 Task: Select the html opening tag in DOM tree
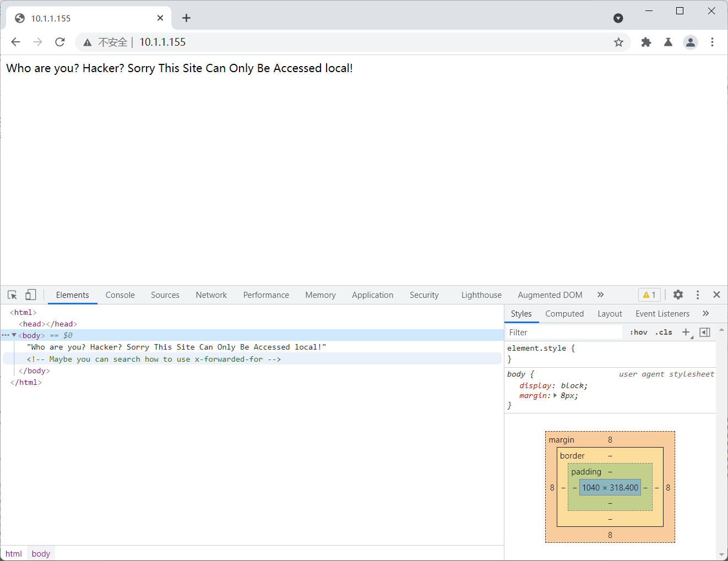click(x=23, y=312)
